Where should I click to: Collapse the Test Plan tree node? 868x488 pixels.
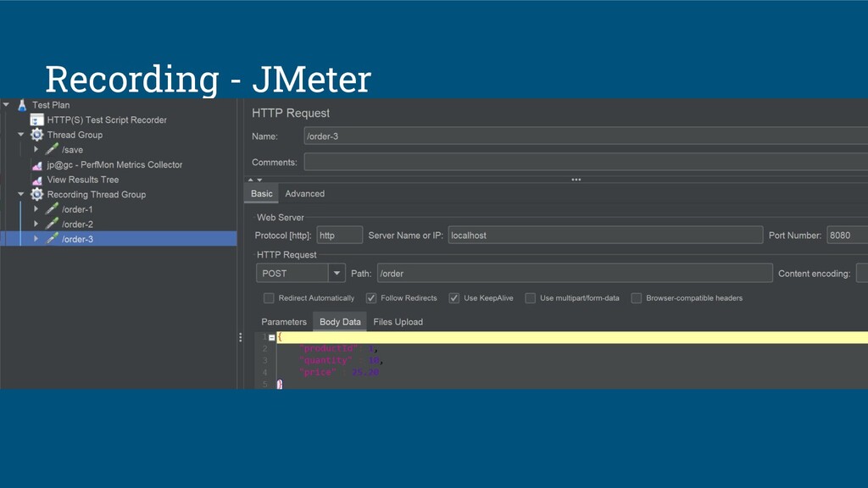6,104
